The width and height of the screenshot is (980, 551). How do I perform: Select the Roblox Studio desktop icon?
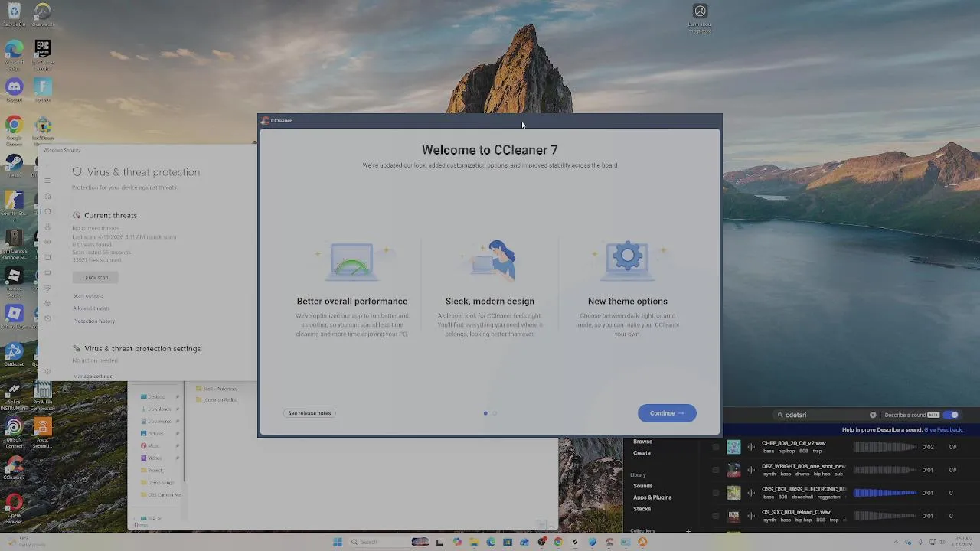[x=14, y=281]
